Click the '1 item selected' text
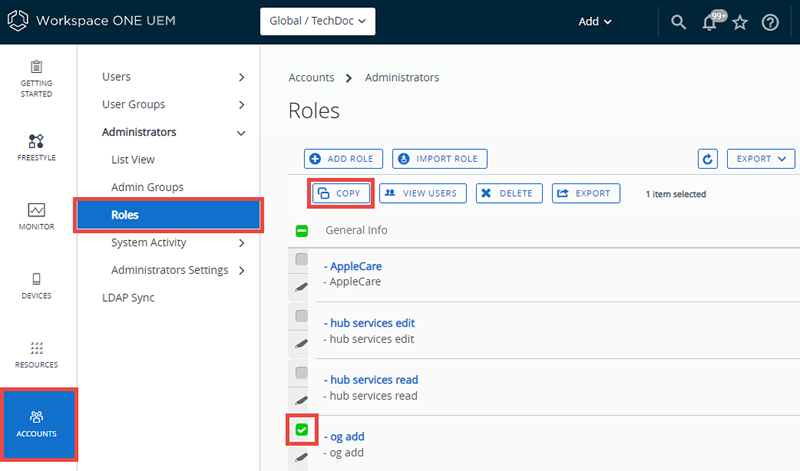Image resolution: width=800 pixels, height=471 pixels. click(x=676, y=194)
